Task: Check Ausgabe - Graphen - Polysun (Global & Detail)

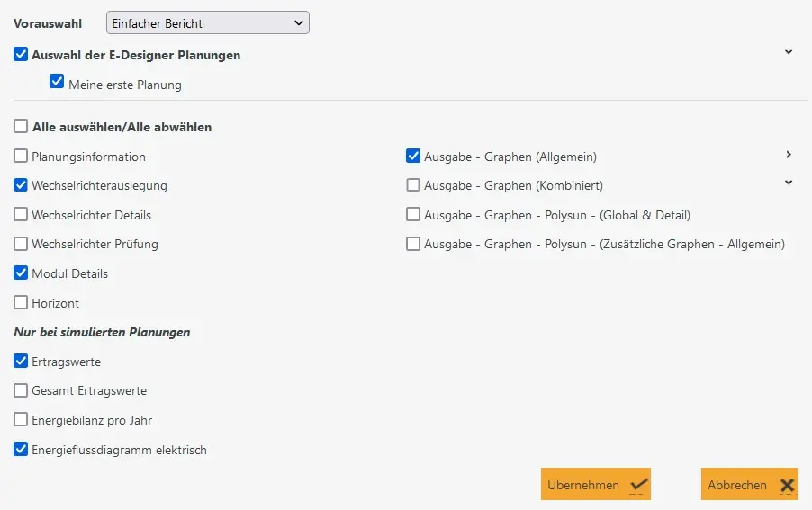Action: click(413, 215)
